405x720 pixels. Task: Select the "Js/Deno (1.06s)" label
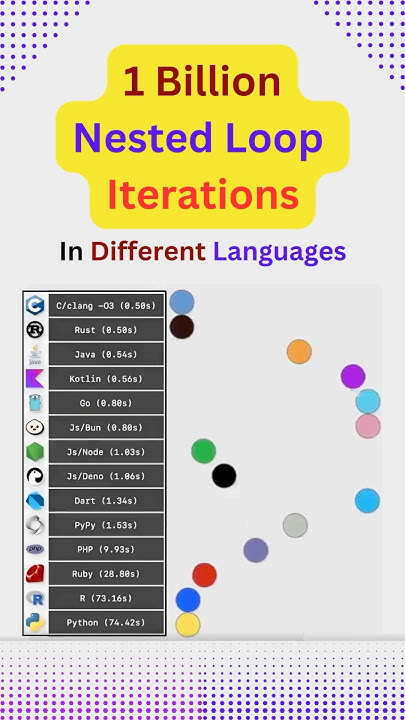pos(106,476)
